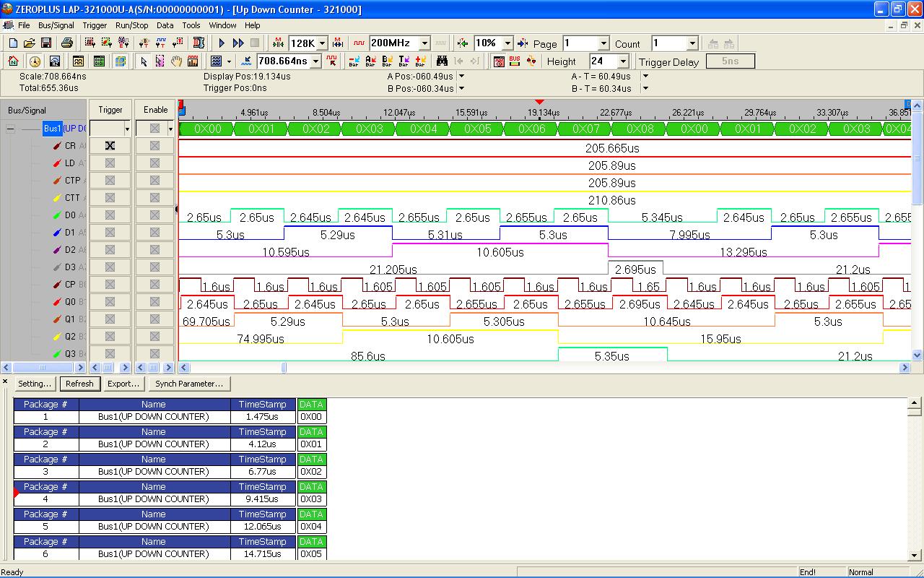Toggle Enable checkbox for CTP signal

click(x=154, y=180)
